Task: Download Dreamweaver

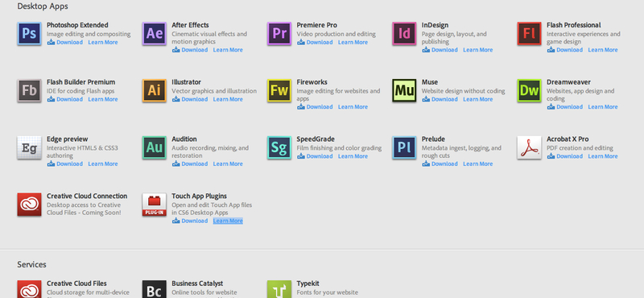Action: click(565, 107)
